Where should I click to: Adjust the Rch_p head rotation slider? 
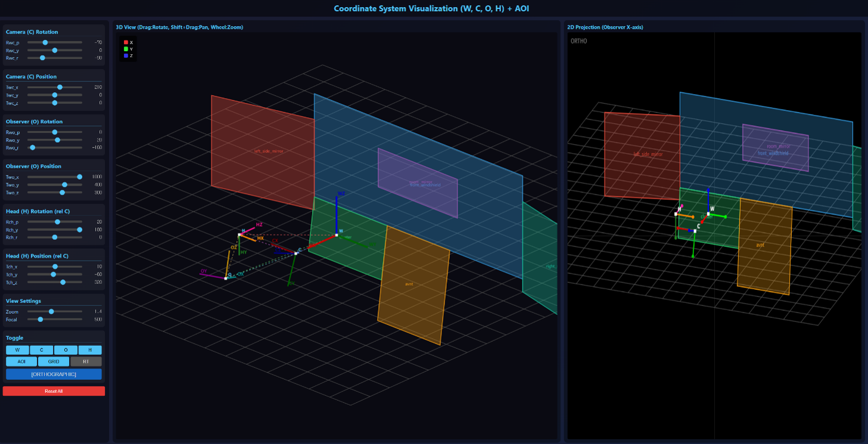55,221
